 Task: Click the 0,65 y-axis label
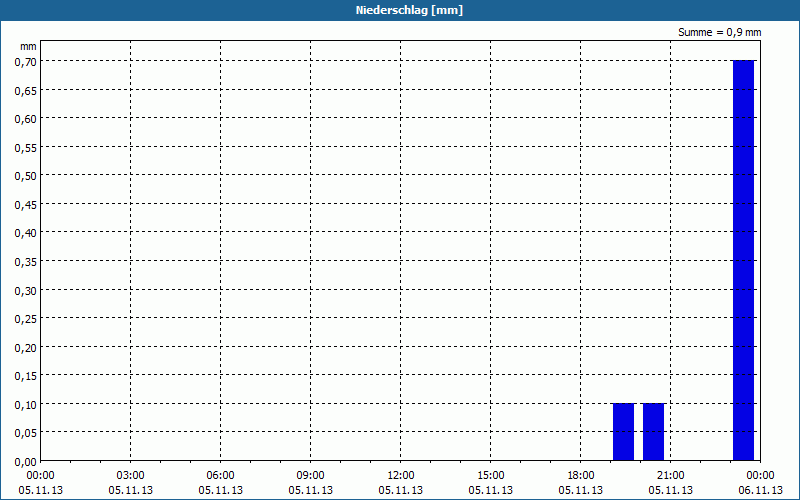26,90
